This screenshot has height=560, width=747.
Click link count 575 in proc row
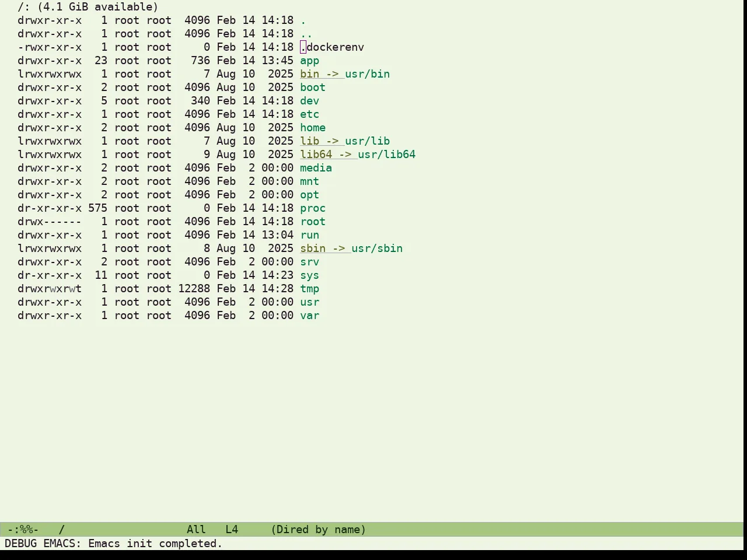click(x=97, y=208)
